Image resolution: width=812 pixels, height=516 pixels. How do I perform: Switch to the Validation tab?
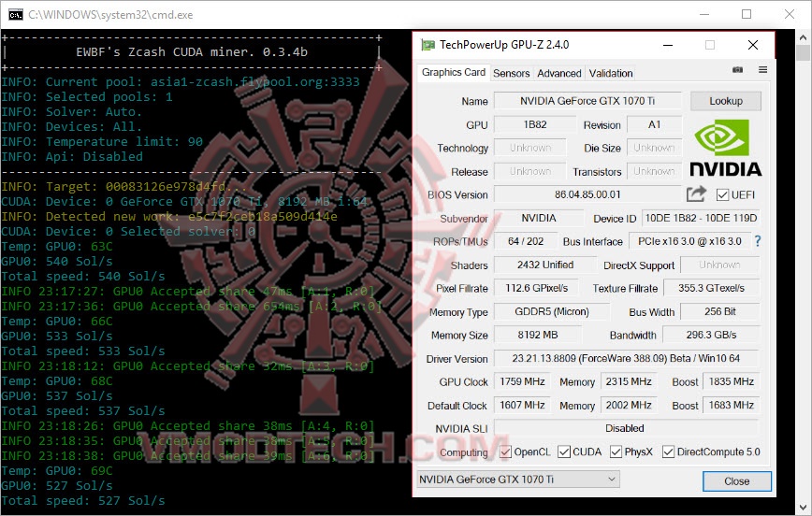pyautogui.click(x=611, y=74)
